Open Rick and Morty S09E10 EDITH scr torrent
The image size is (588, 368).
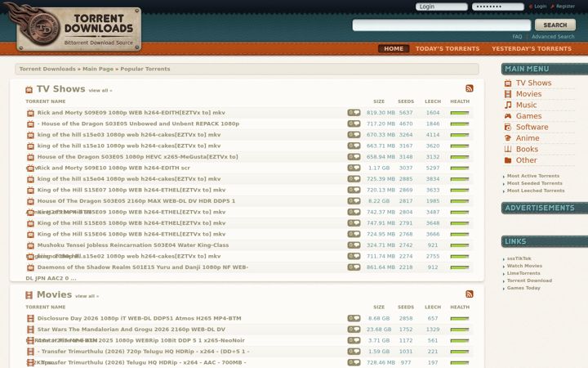pyautogui.click(x=114, y=168)
